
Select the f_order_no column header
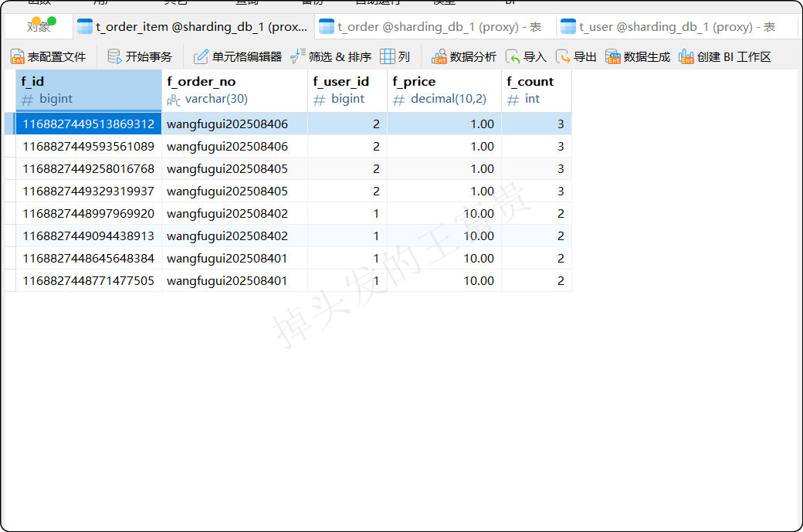click(235, 90)
